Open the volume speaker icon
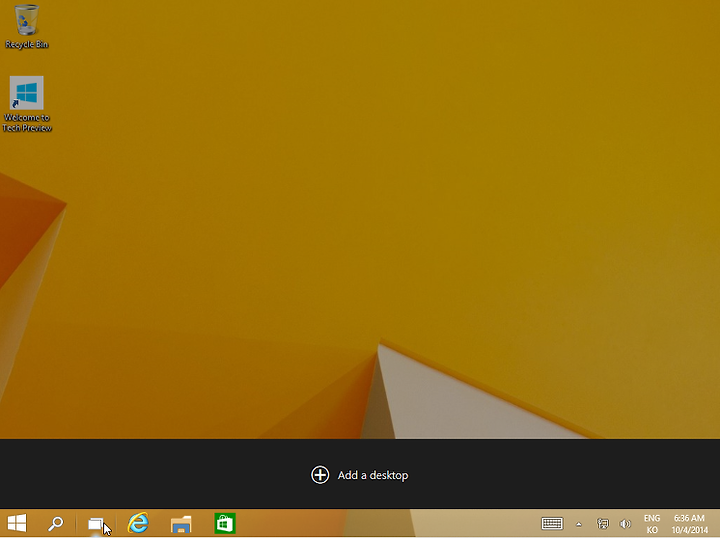Image resolution: width=720 pixels, height=538 pixels. pyautogui.click(x=625, y=523)
